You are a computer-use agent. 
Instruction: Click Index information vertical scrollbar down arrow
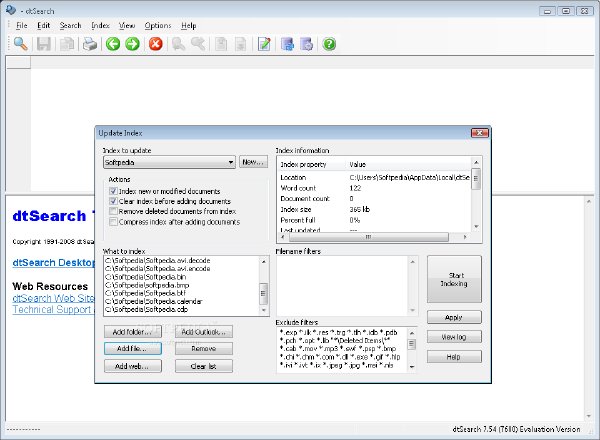click(476, 227)
